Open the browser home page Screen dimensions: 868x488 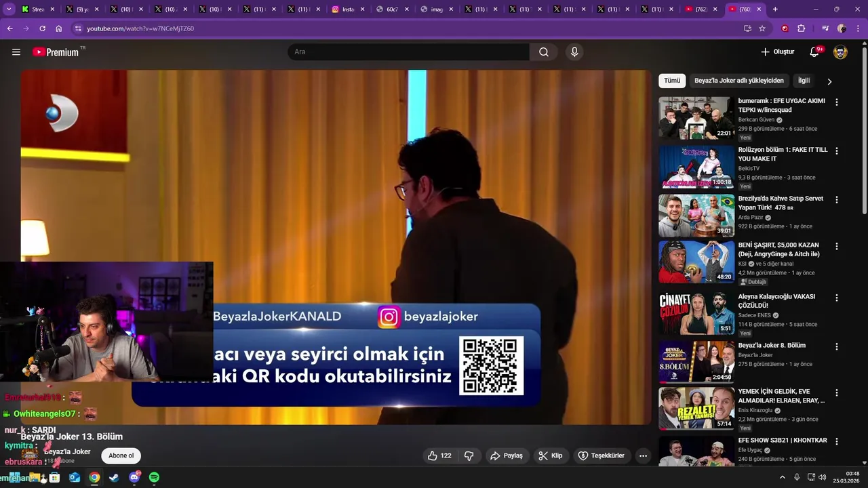coord(58,28)
